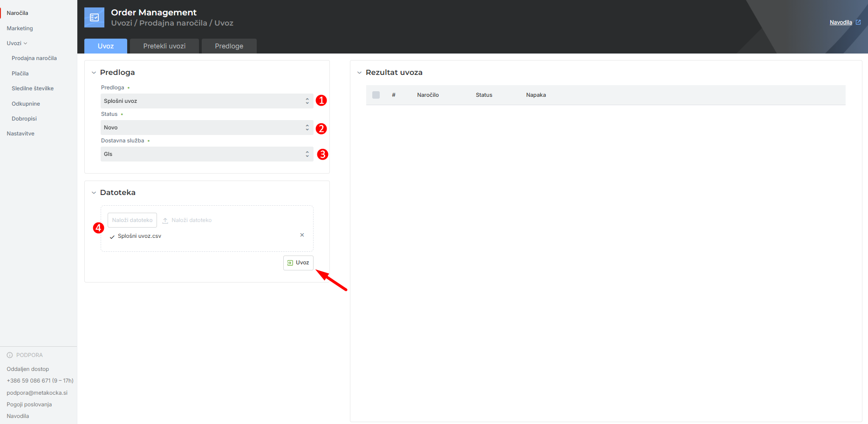
Task: Collapse the Uvozi sidebar menu
Action: tap(17, 43)
